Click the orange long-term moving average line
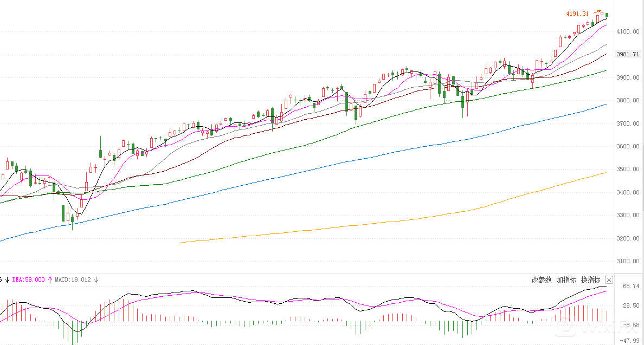This screenshot has width=644, height=345. pos(434,217)
